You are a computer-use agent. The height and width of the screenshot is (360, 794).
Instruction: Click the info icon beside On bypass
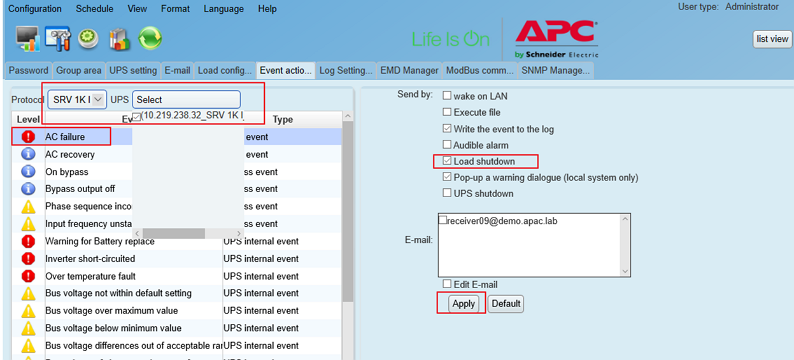[29, 172]
